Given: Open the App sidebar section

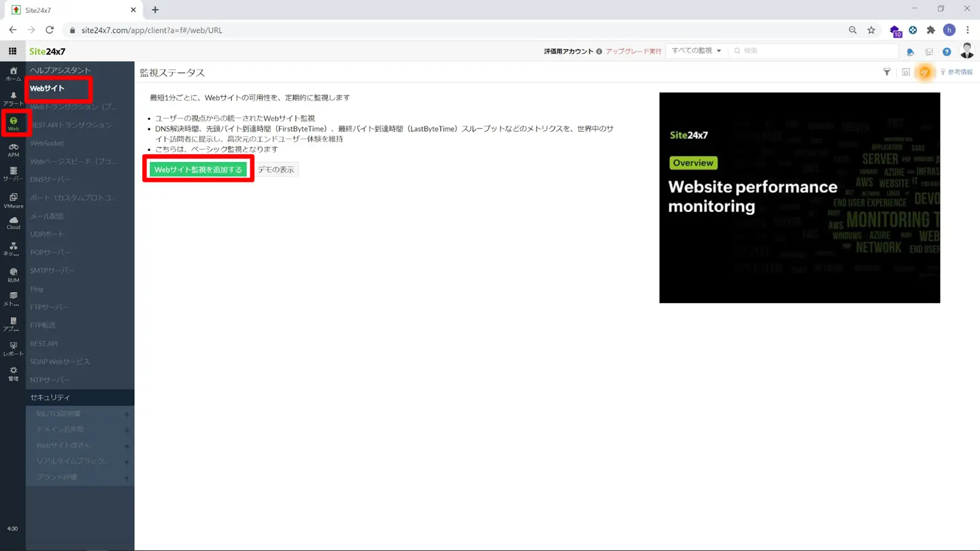Looking at the screenshot, I should [x=13, y=324].
